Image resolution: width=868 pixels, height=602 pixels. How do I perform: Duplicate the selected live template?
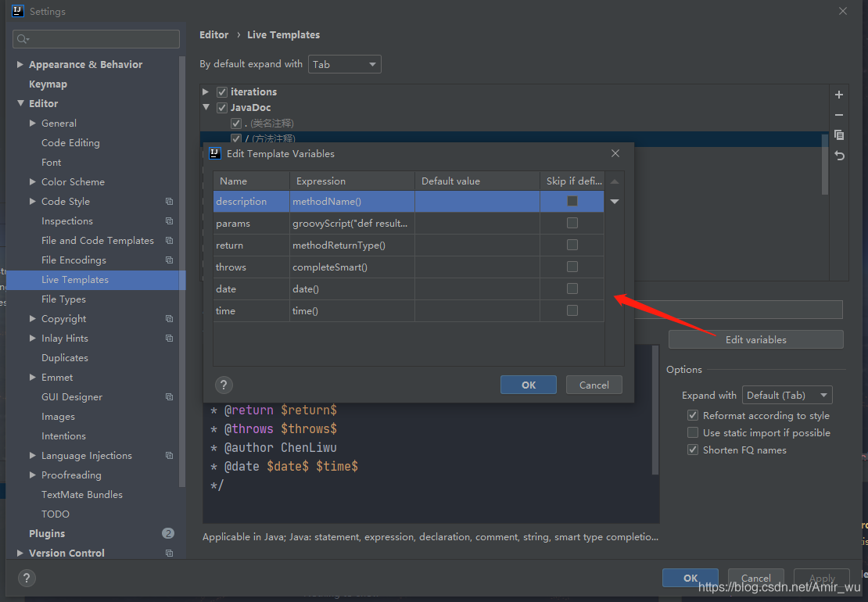pos(839,134)
